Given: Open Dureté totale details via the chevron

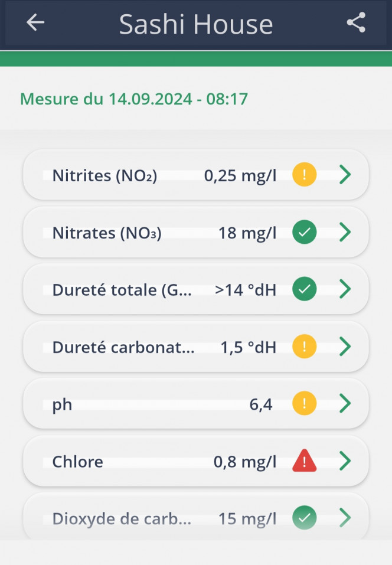Looking at the screenshot, I should click(x=345, y=289).
